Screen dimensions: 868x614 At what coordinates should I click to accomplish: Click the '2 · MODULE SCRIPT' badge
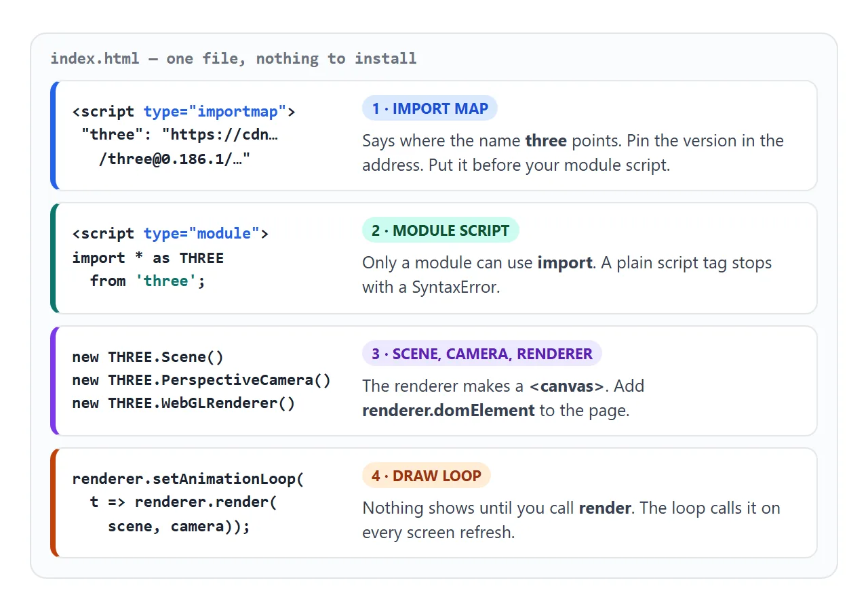click(x=441, y=230)
